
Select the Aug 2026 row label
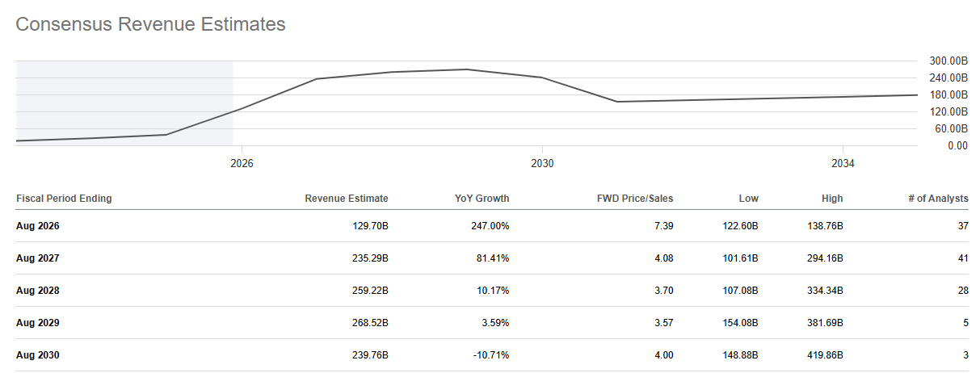[38, 226]
